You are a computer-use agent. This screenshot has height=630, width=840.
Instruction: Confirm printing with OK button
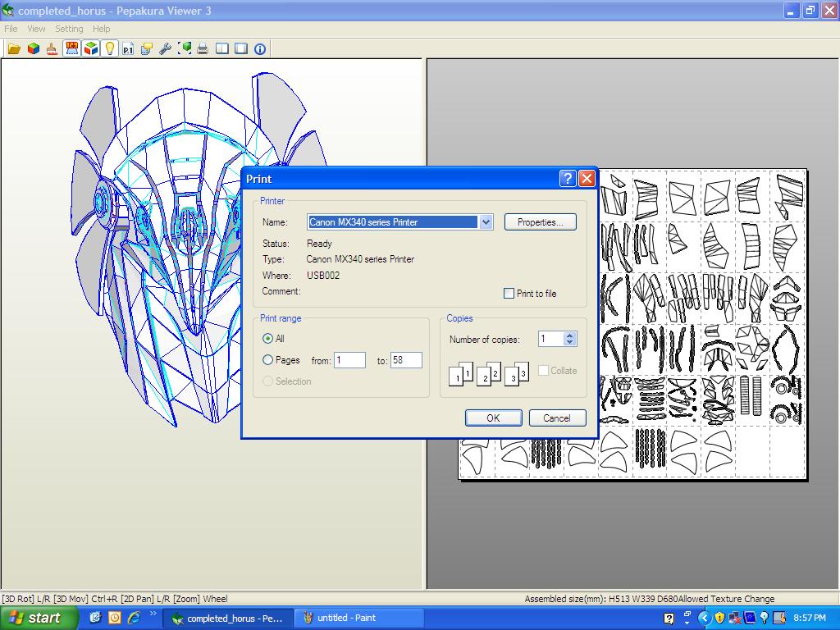coord(493,418)
